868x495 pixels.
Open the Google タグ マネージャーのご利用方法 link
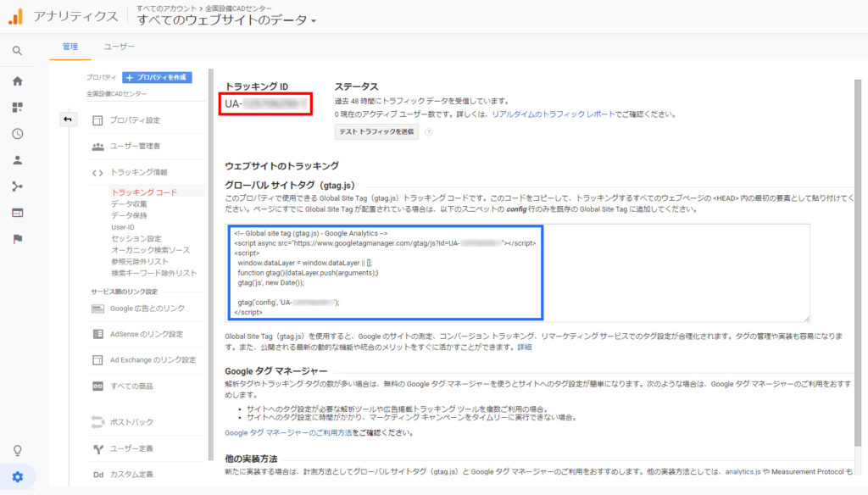pyautogui.click(x=288, y=432)
